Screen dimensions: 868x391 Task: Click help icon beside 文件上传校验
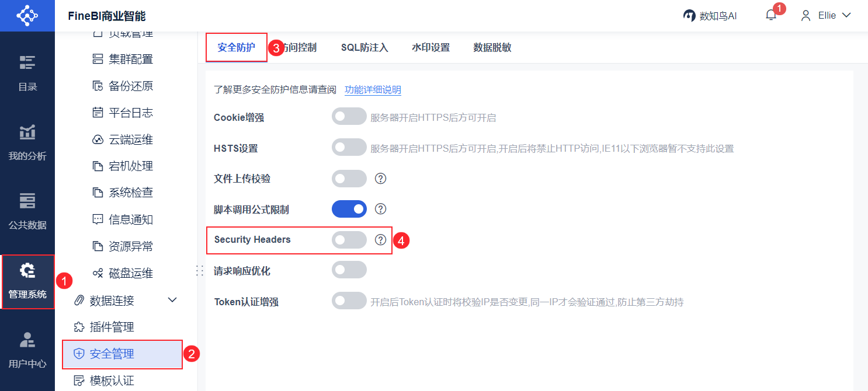pyautogui.click(x=381, y=179)
